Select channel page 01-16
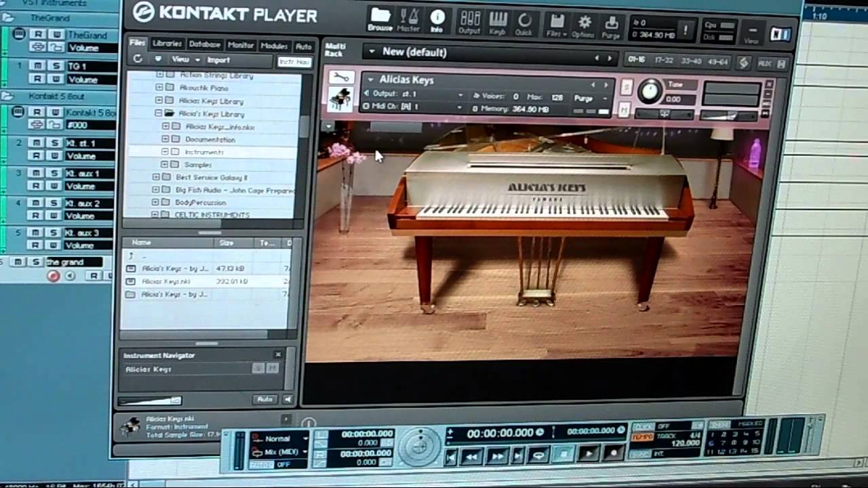The height and width of the screenshot is (488, 868). tap(637, 60)
